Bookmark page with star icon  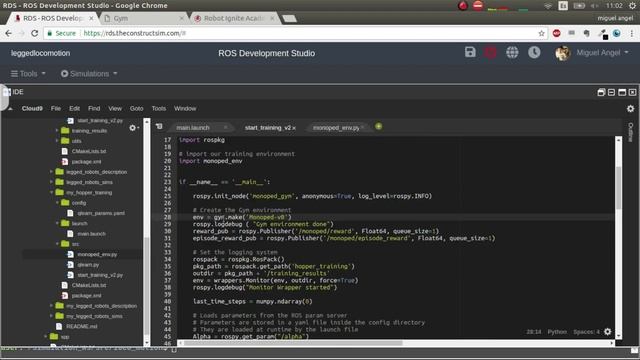[x=542, y=33]
